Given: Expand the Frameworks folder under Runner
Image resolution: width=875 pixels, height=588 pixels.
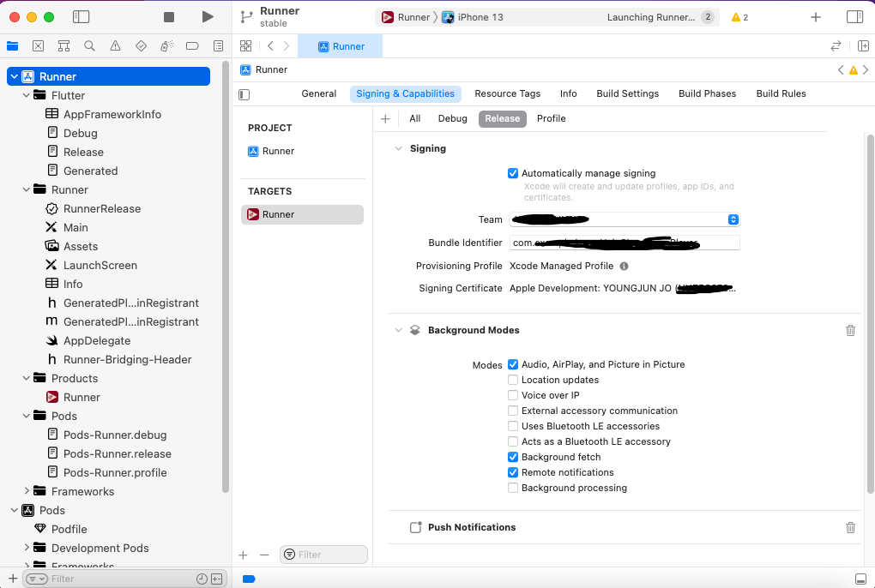Looking at the screenshot, I should 27,491.
